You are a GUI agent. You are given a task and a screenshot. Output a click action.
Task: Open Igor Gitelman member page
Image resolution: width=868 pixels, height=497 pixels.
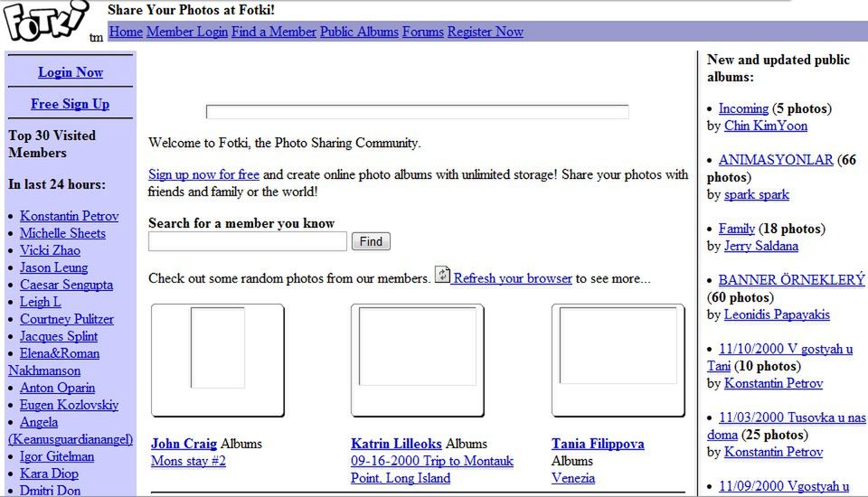57,456
